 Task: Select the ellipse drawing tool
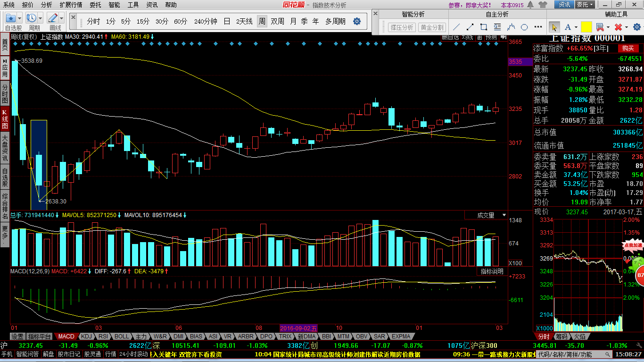point(525,27)
